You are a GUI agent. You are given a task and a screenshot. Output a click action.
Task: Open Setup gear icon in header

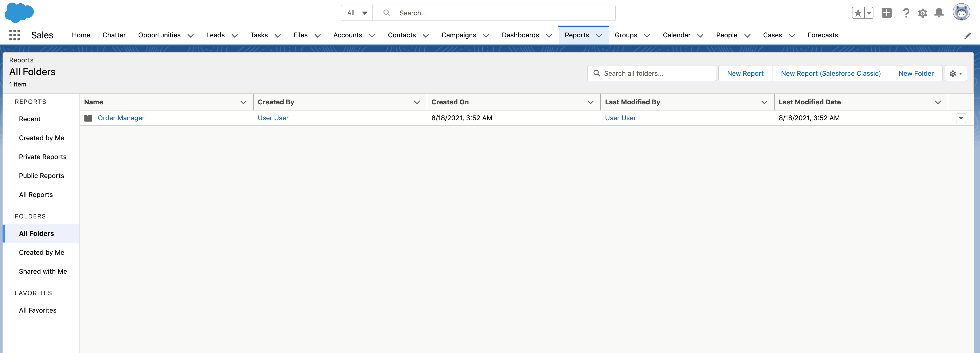click(923, 13)
